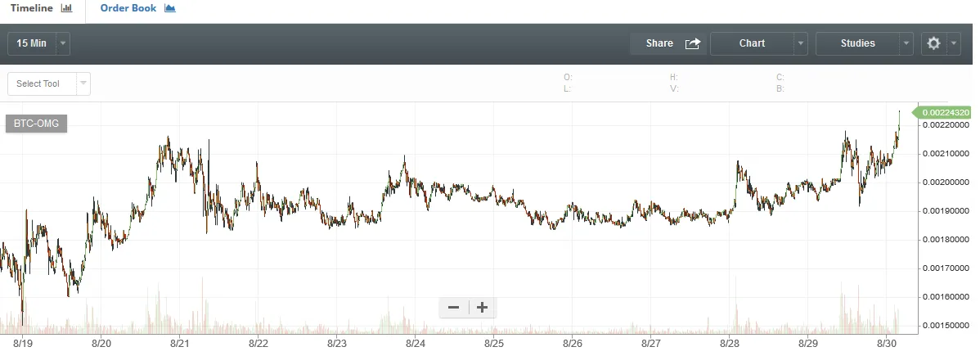Viewport: 980px width, 356px height.
Task: Expand the Select Tool dropdown arrow
Action: point(83,83)
